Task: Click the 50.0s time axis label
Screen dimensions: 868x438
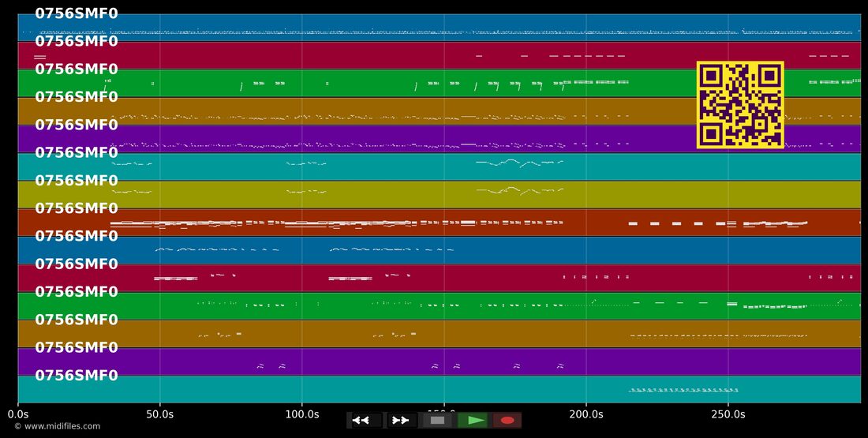Action: [160, 414]
